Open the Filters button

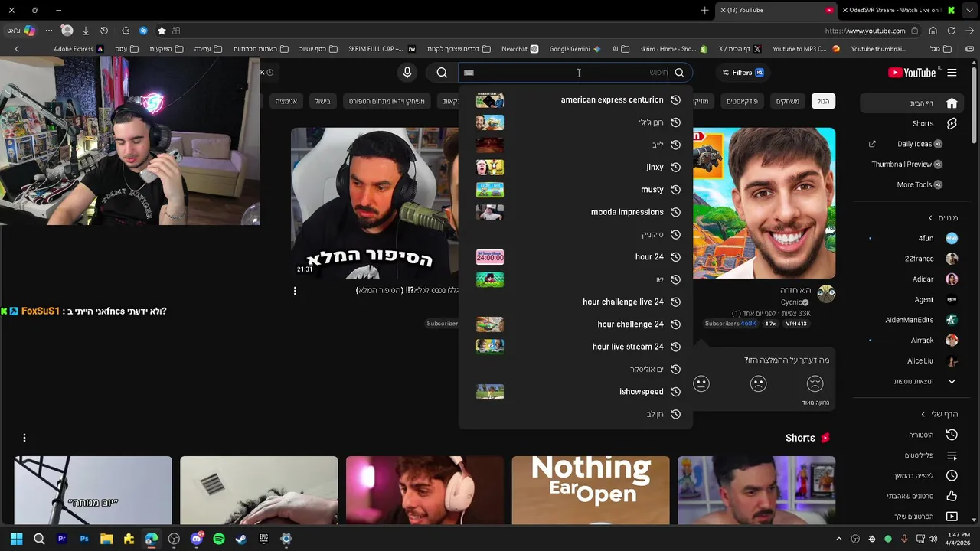pyautogui.click(x=743, y=73)
